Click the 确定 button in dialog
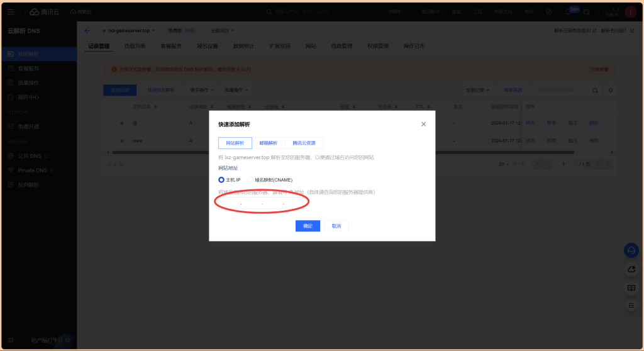Screen dimensions: 644x351 coord(308,226)
